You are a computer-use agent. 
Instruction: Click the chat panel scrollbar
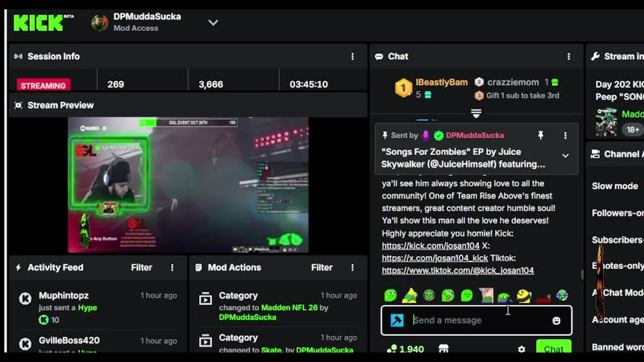[582, 275]
